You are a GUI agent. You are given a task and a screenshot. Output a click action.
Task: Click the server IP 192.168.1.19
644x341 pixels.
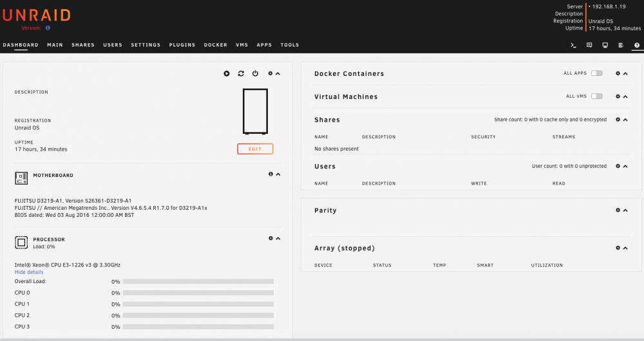(609, 6)
